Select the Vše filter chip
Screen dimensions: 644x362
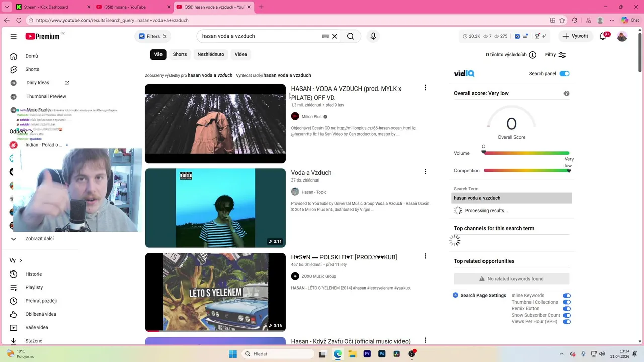pos(158,54)
